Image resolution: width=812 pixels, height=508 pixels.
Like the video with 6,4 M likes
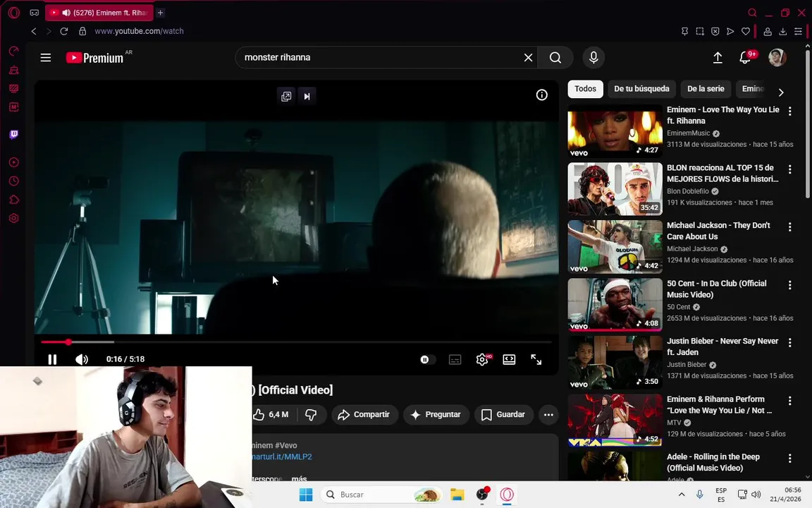click(x=271, y=415)
